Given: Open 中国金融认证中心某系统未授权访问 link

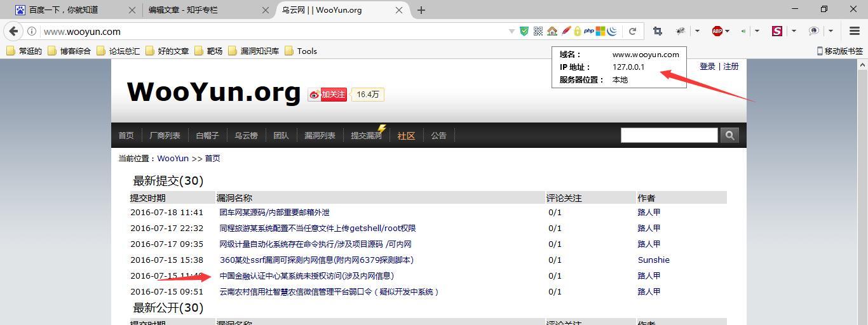Looking at the screenshot, I should coord(307,275).
